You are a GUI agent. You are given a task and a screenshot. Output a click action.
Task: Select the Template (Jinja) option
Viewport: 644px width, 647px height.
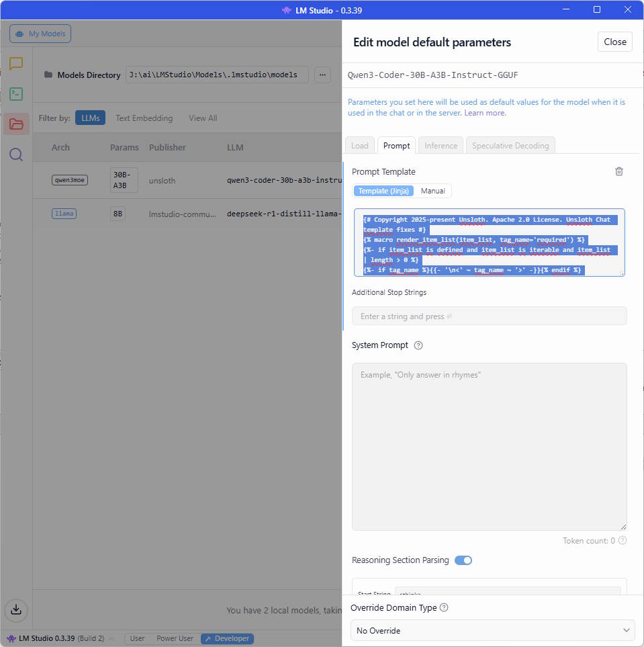(x=383, y=191)
